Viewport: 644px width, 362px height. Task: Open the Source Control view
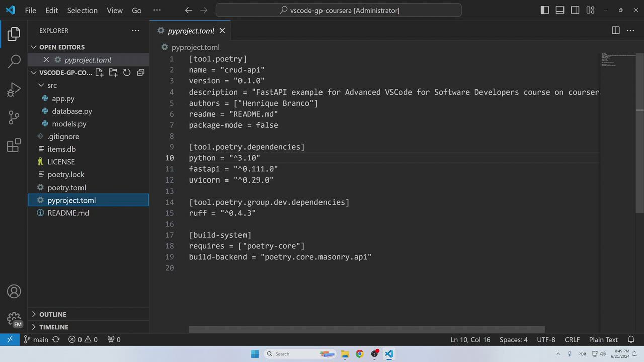(x=14, y=117)
